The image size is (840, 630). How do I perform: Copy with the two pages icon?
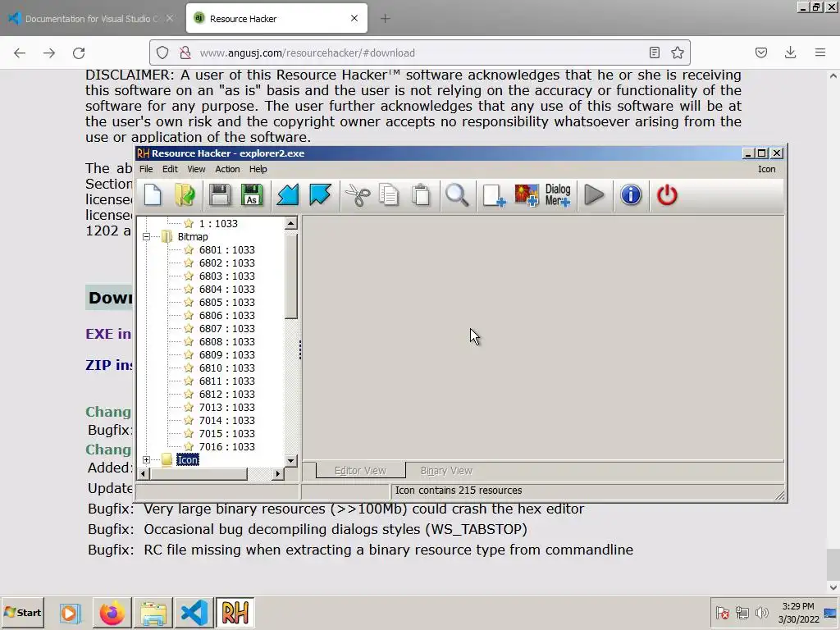coord(389,195)
